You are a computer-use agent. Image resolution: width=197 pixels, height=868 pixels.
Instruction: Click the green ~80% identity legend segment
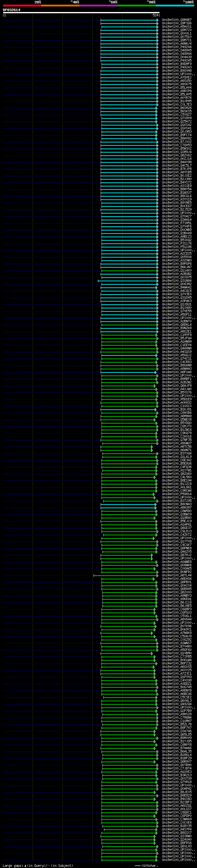point(137,6)
